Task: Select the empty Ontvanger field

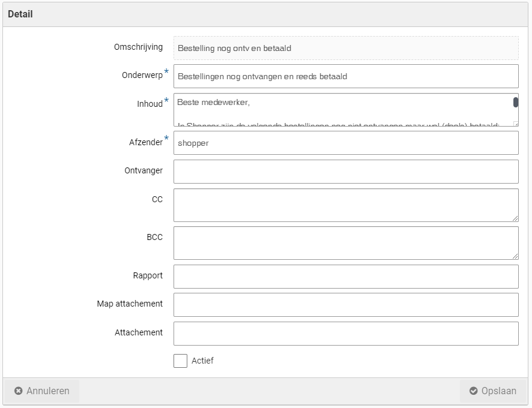Action: [x=345, y=172]
